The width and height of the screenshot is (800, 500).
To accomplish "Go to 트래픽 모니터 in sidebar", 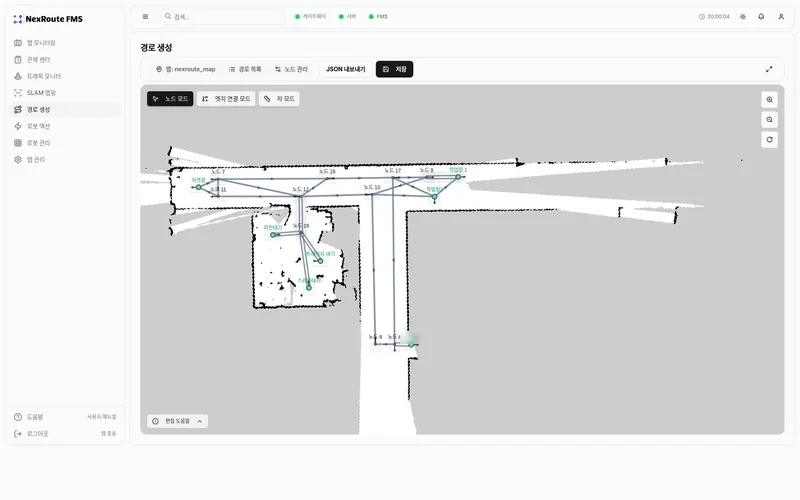I will point(64,76).
